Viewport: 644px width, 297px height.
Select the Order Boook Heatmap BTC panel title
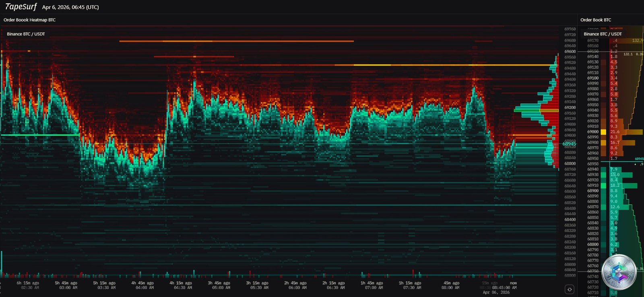29,20
